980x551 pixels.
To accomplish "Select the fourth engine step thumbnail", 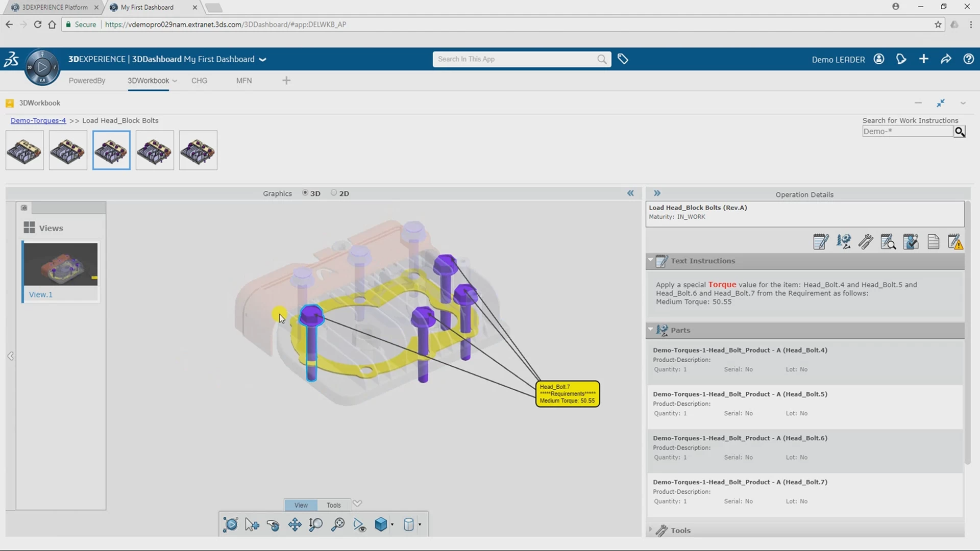I will pos(155,151).
